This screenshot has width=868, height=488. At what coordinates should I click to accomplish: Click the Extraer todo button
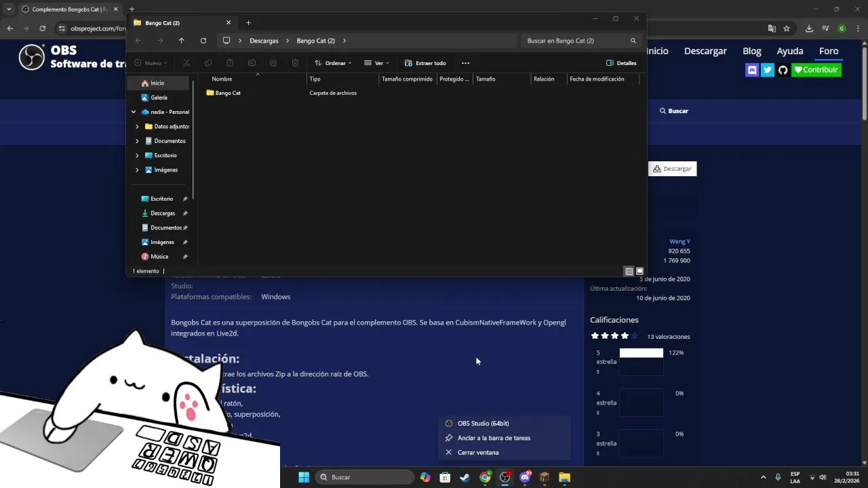425,63
